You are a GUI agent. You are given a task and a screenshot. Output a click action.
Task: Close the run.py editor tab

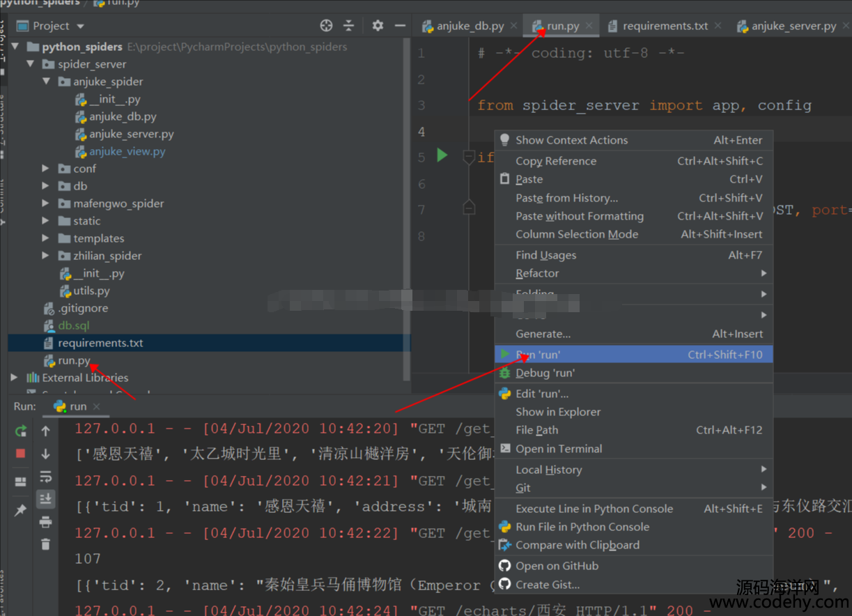[x=589, y=26]
